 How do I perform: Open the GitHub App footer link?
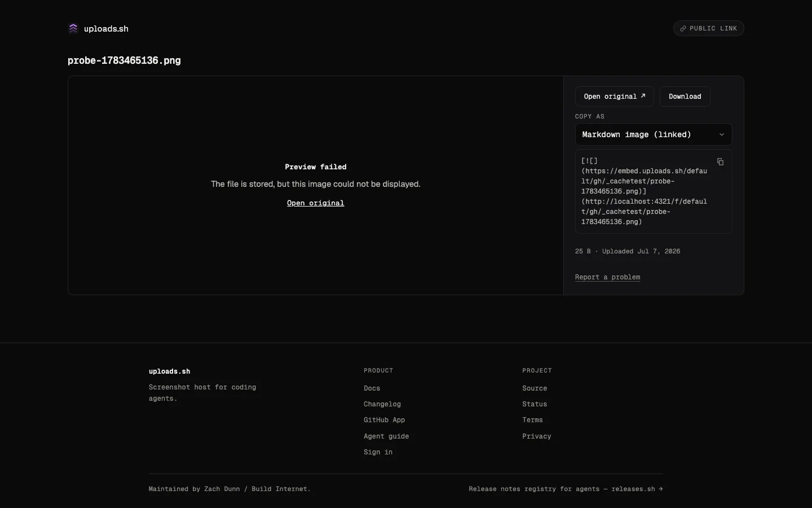[x=385, y=420]
